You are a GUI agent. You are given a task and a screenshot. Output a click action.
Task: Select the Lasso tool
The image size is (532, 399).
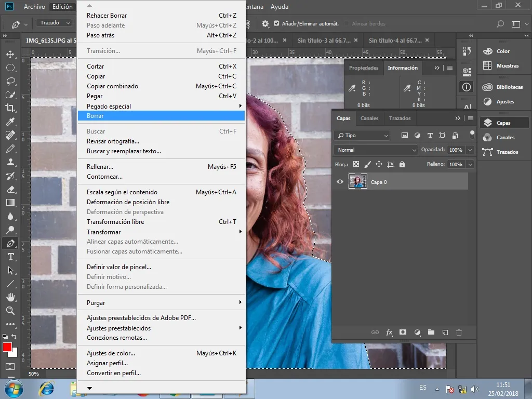[10, 82]
